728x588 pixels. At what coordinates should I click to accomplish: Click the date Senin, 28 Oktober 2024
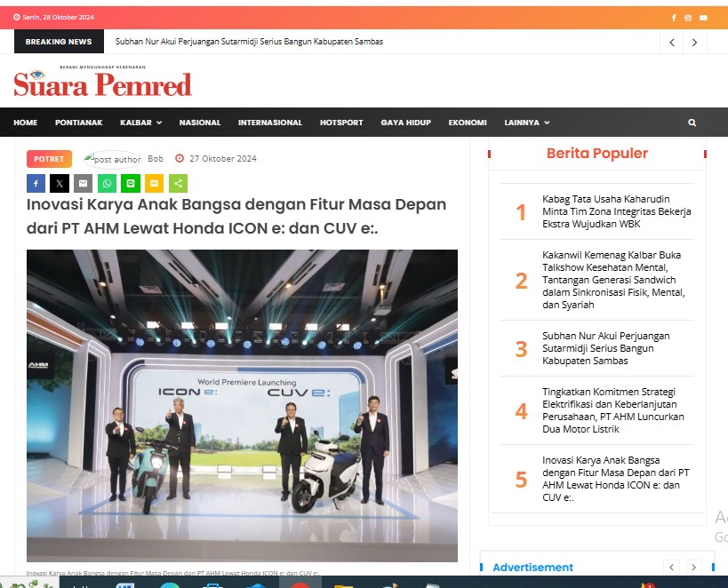(58, 17)
